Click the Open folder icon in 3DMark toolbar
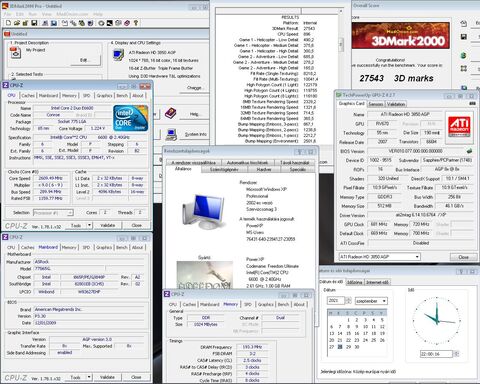480x384 pixels. [17, 23]
